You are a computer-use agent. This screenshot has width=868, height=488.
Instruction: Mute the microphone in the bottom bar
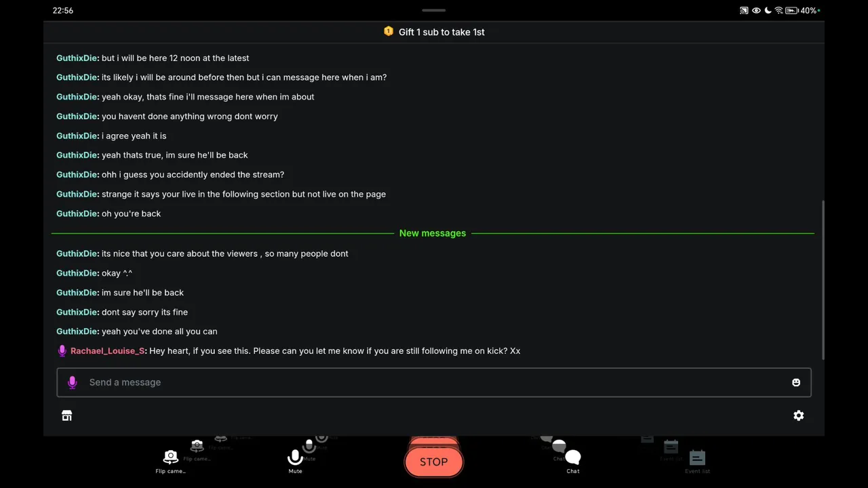pos(295,461)
